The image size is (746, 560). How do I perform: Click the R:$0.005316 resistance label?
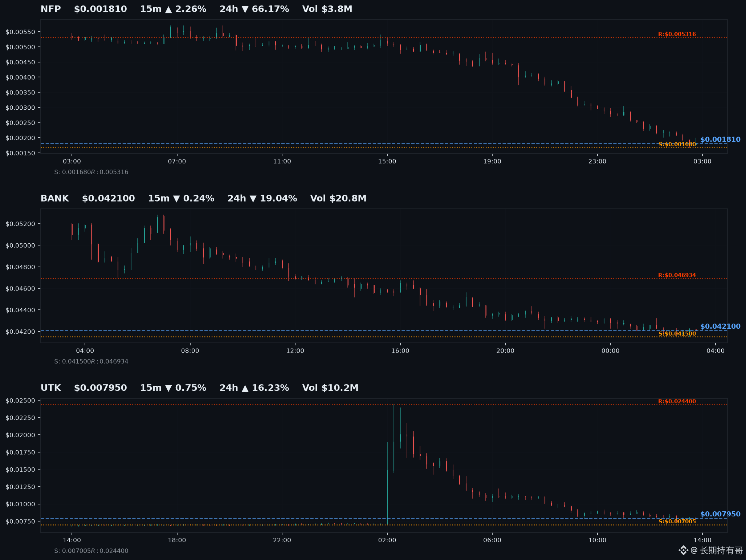[677, 34]
